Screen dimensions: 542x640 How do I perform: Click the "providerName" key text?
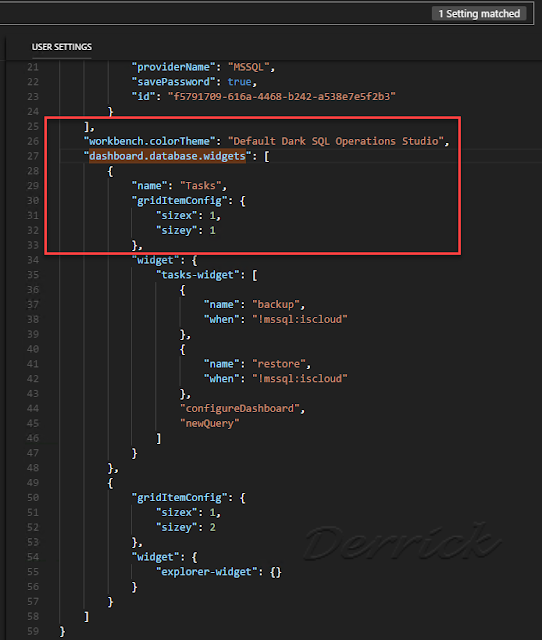click(x=173, y=67)
